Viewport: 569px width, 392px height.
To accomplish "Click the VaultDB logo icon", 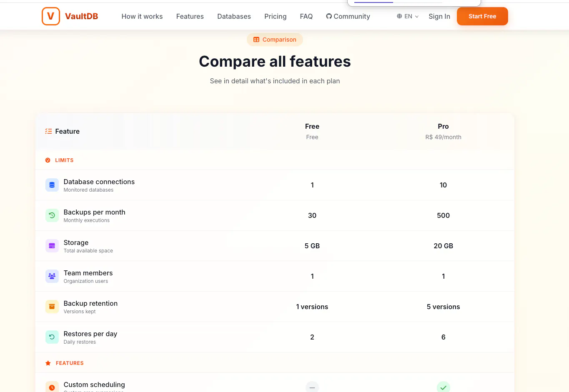I will (x=51, y=16).
